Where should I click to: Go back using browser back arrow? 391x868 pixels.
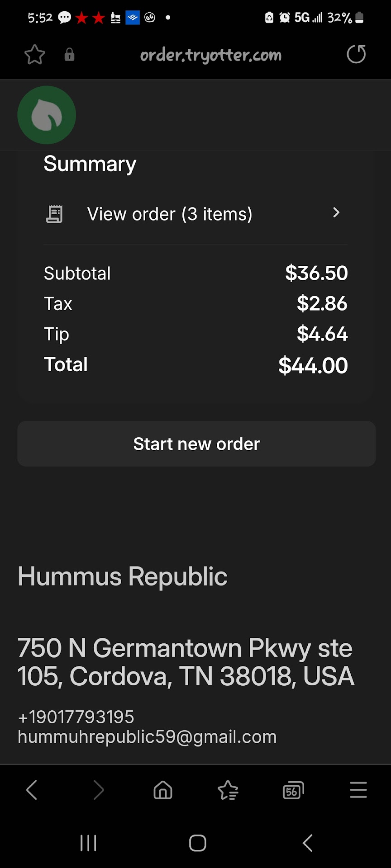[x=32, y=790]
